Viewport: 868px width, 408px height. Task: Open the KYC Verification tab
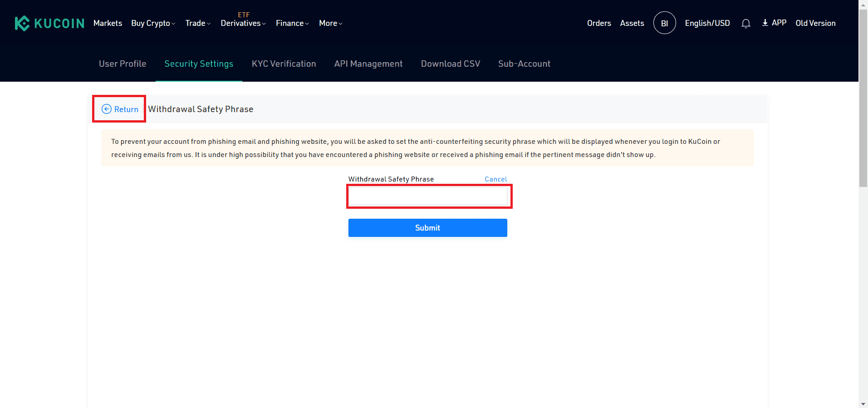pyautogui.click(x=284, y=64)
